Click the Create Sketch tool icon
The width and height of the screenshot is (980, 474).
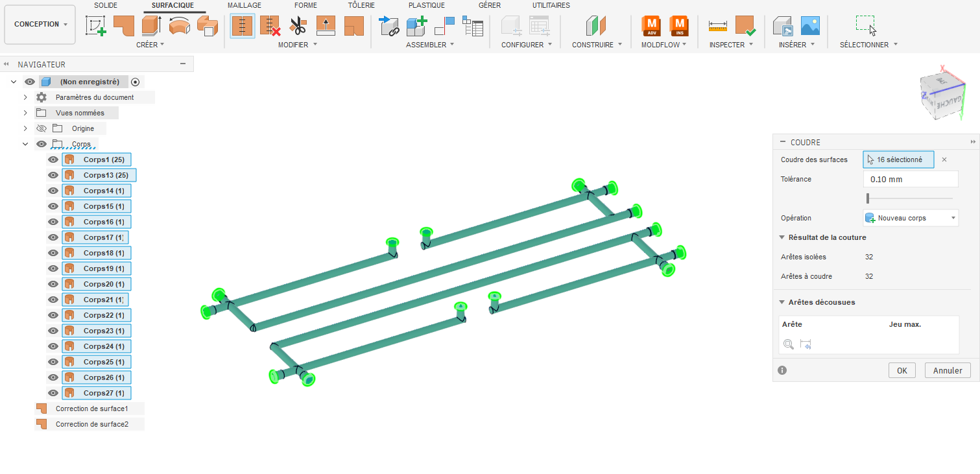[96, 26]
